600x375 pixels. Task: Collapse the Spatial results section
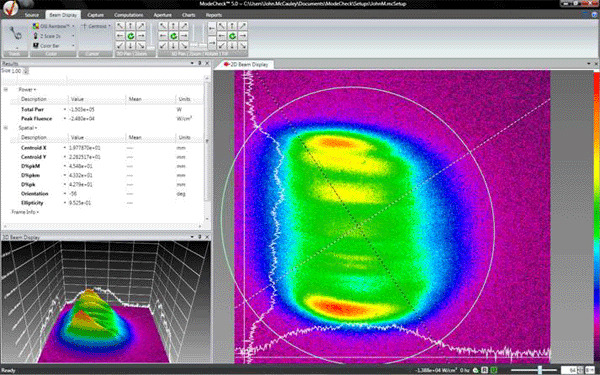pos(6,128)
